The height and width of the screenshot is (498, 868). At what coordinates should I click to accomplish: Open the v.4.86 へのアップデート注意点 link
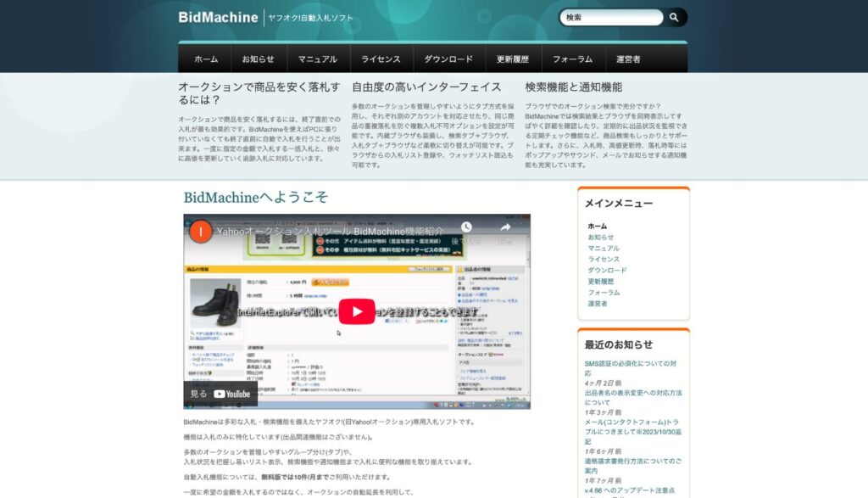point(630,490)
